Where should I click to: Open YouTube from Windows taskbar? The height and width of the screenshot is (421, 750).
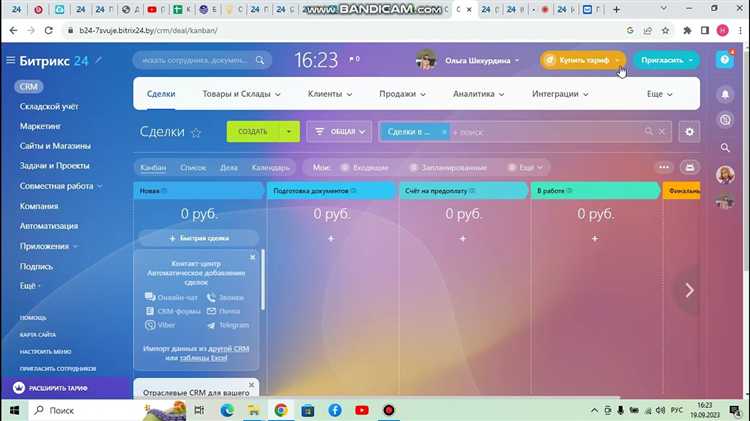pos(362,410)
